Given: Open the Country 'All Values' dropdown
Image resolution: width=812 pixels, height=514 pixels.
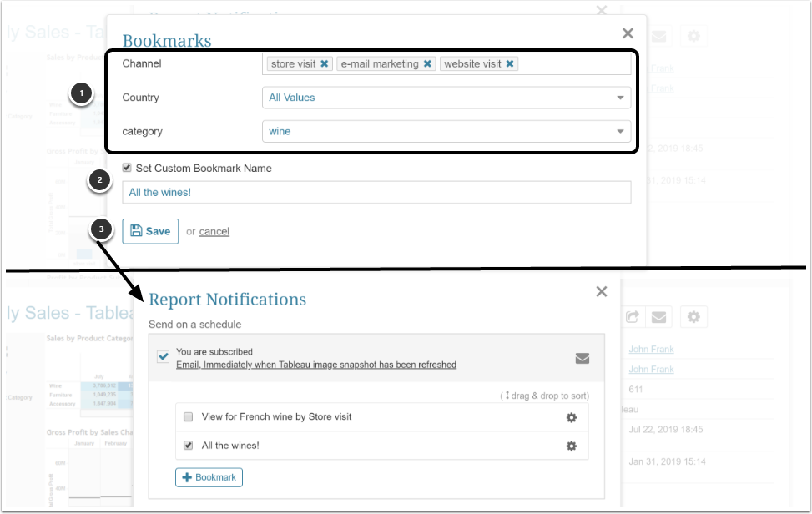Looking at the screenshot, I should tap(446, 98).
